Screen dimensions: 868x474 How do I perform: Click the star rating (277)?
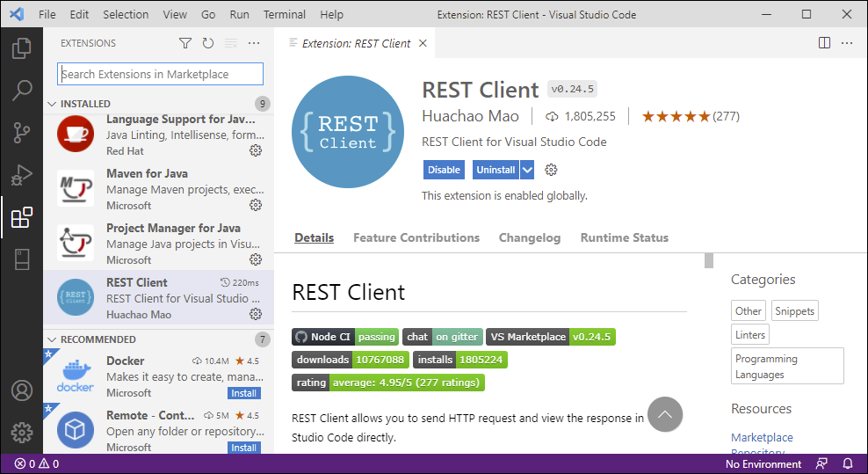(691, 116)
